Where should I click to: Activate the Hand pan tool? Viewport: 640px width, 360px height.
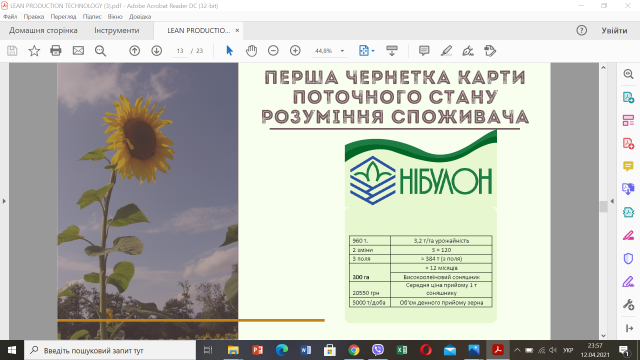point(251,51)
